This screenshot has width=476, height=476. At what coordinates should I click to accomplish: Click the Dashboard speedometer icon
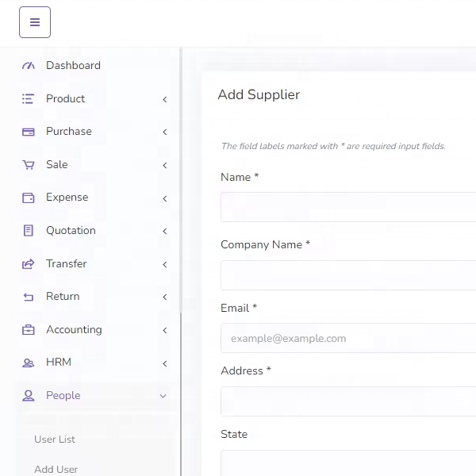(x=29, y=66)
